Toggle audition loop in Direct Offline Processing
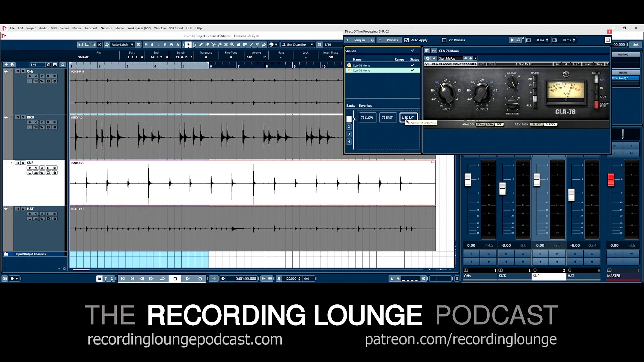 tap(519, 40)
